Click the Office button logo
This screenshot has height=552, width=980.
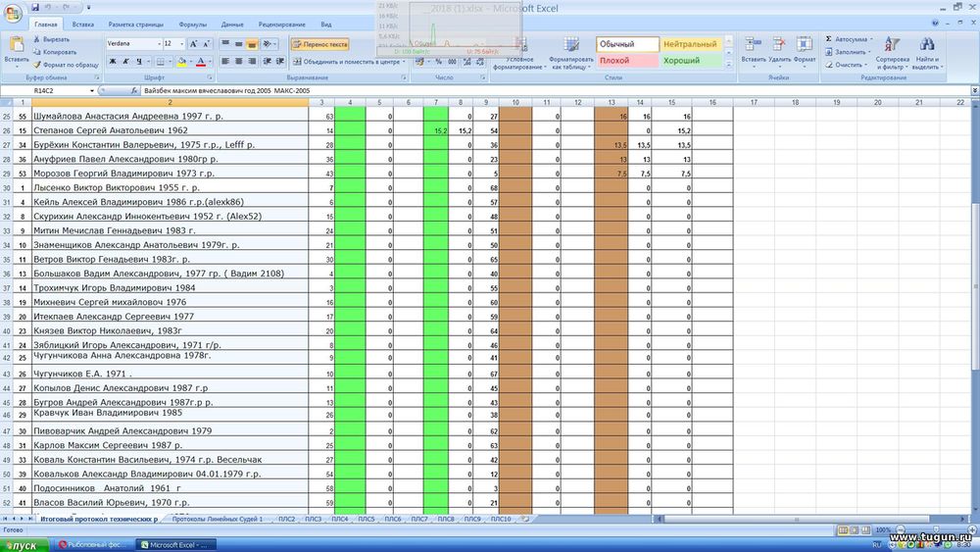pos(13,13)
